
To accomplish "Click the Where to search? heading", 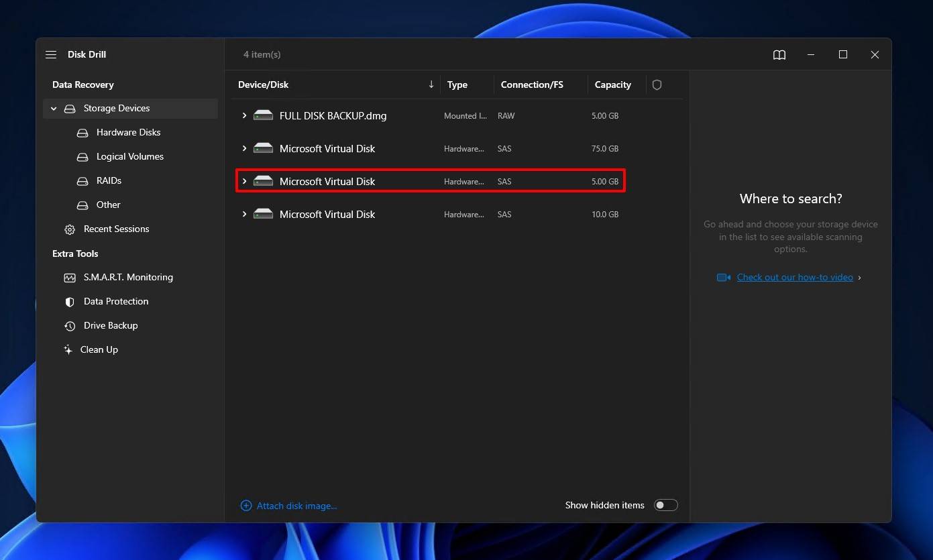I will (791, 199).
